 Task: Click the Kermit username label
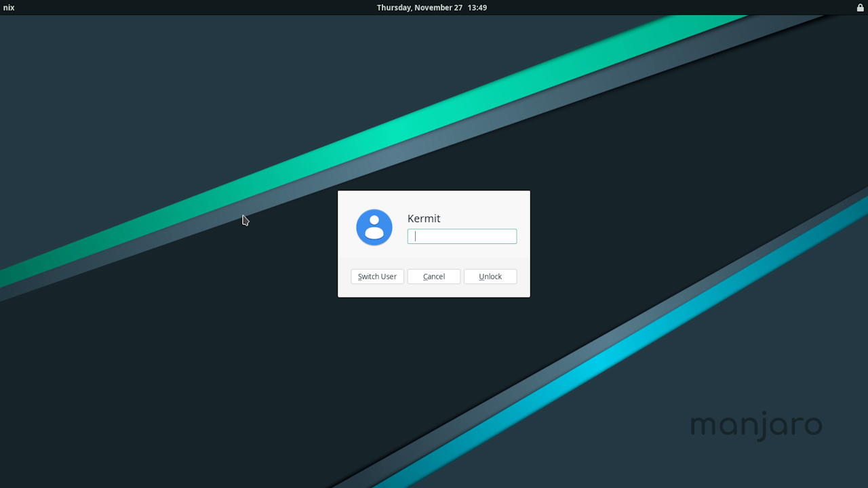pos(424,218)
